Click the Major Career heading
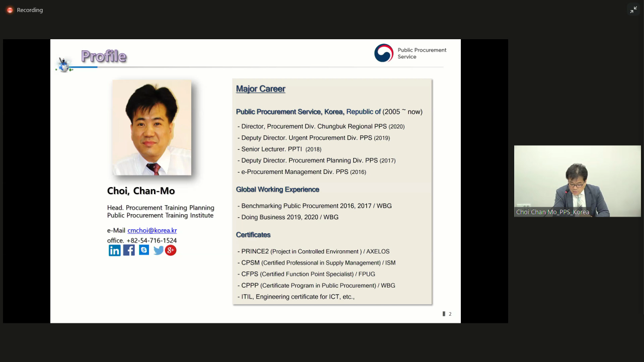 [261, 89]
